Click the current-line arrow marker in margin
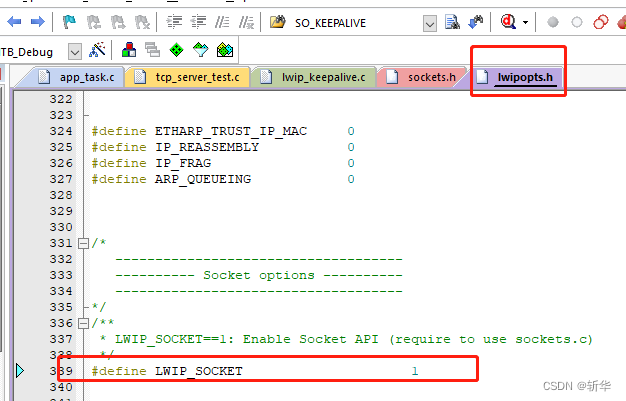 click(x=20, y=371)
